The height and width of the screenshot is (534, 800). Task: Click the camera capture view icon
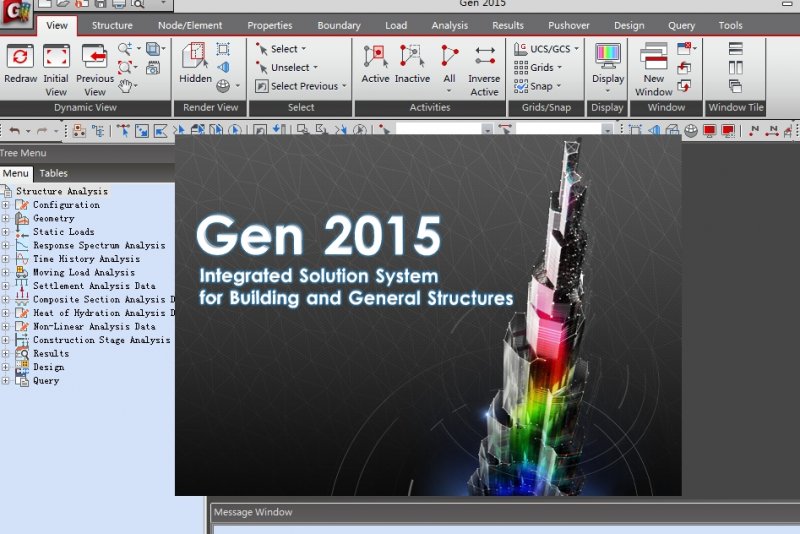[153, 67]
